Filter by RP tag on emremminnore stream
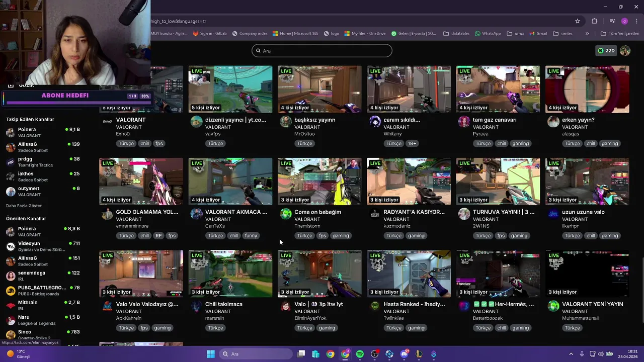The width and height of the screenshot is (644, 362). point(158,236)
